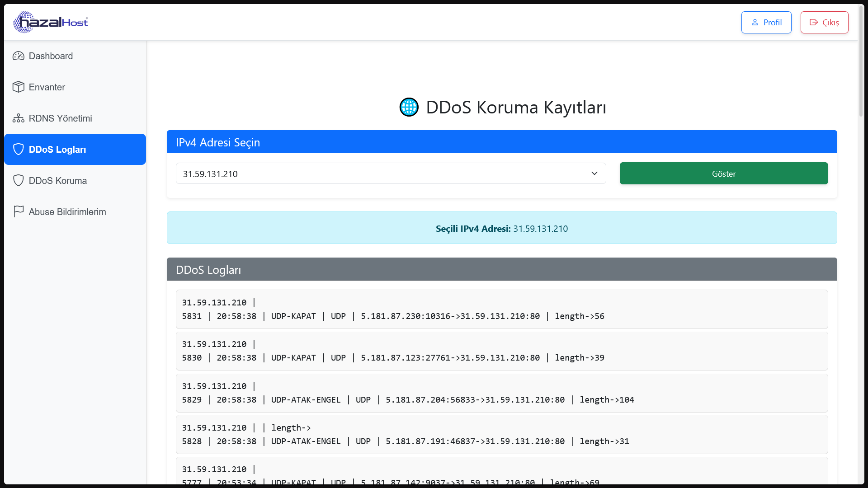Click log entry 5829 UDP-ATAK-ENGEL row
The width and height of the screenshot is (868, 488).
tap(502, 393)
